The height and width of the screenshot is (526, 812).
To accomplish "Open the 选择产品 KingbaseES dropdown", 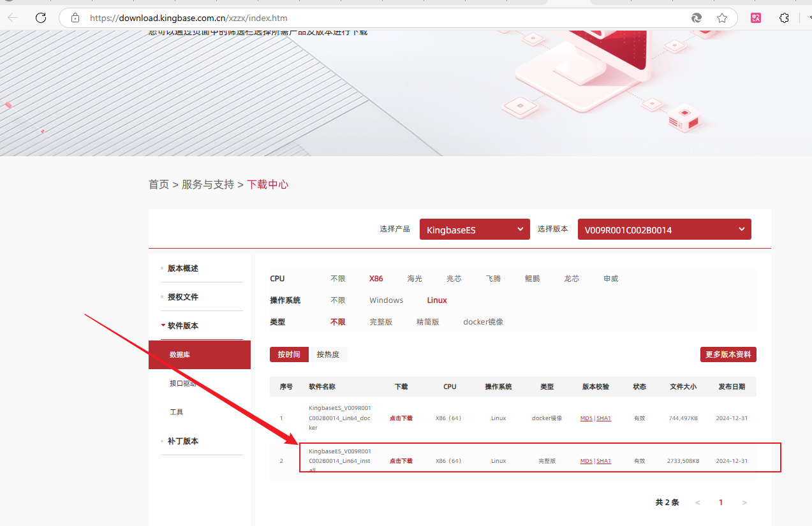I will coord(475,230).
